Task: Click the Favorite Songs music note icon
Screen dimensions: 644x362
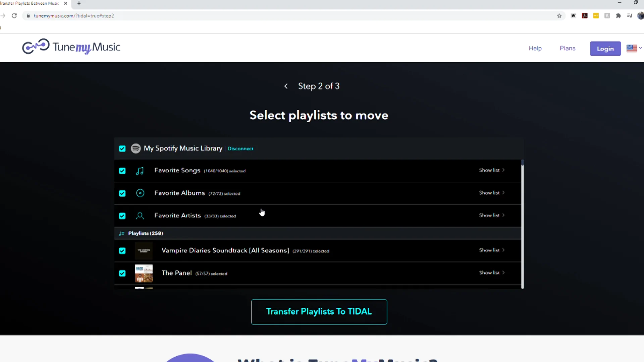Action: [140, 171]
